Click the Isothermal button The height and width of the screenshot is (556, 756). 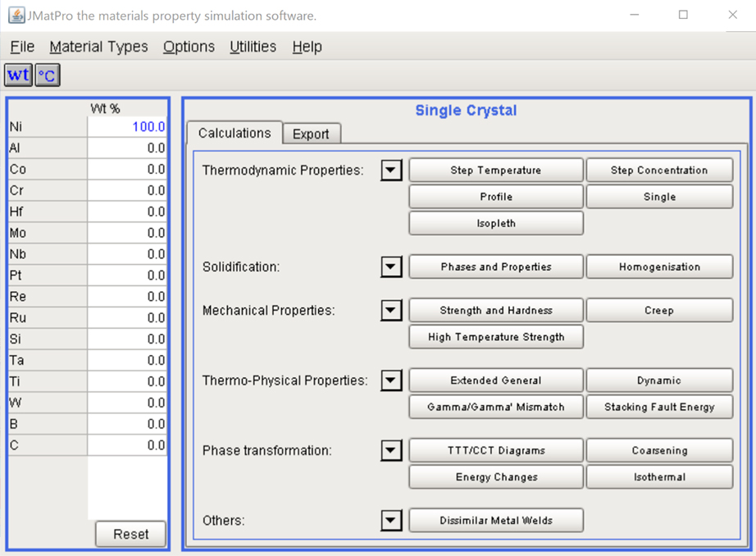(x=659, y=477)
